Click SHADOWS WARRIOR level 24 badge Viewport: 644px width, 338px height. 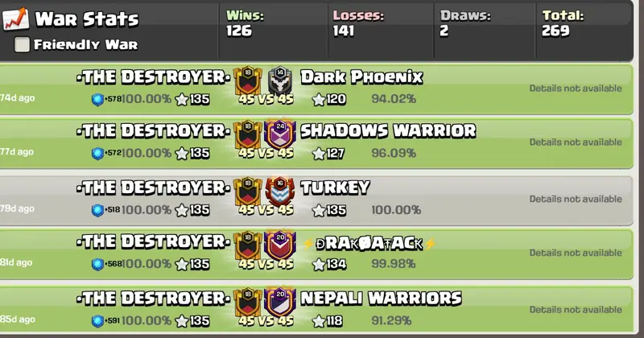[280, 134]
